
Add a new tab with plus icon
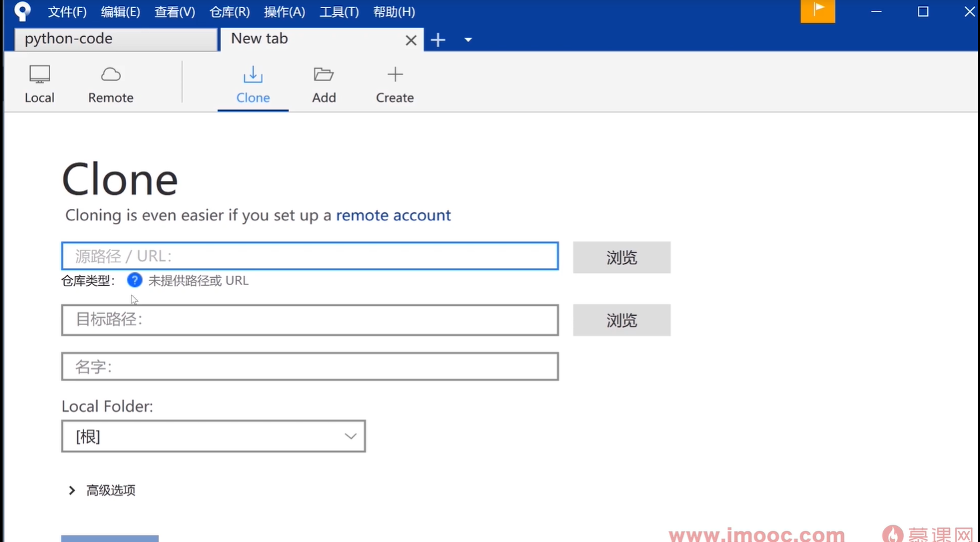438,40
